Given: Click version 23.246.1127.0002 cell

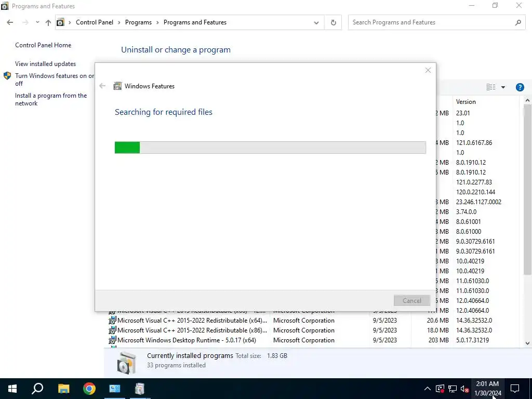Looking at the screenshot, I should tap(478, 202).
